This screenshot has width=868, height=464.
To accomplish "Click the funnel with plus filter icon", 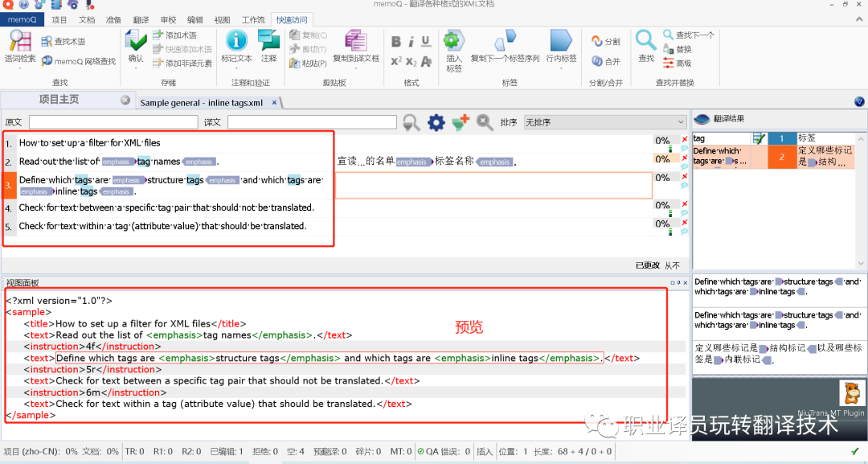I will click(x=461, y=122).
